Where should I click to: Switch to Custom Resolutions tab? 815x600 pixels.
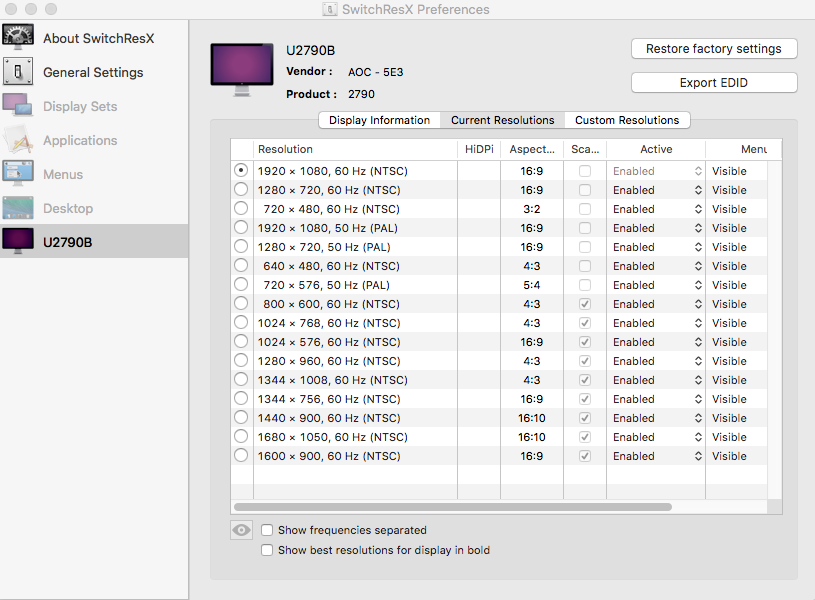pos(627,120)
